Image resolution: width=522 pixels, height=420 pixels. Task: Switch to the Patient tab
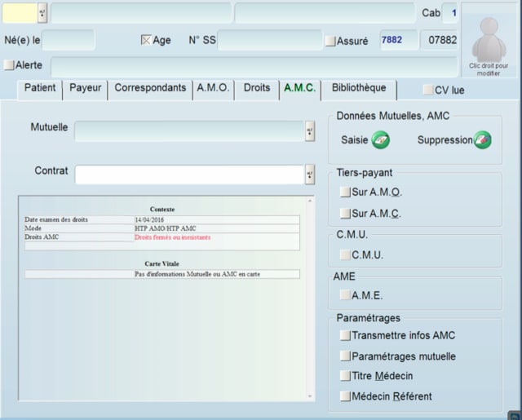(39, 88)
